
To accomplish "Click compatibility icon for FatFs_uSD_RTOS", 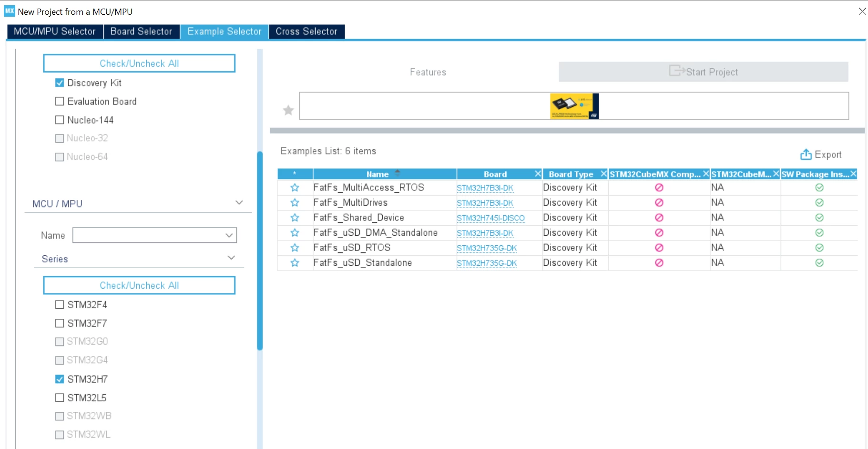I will coord(659,248).
